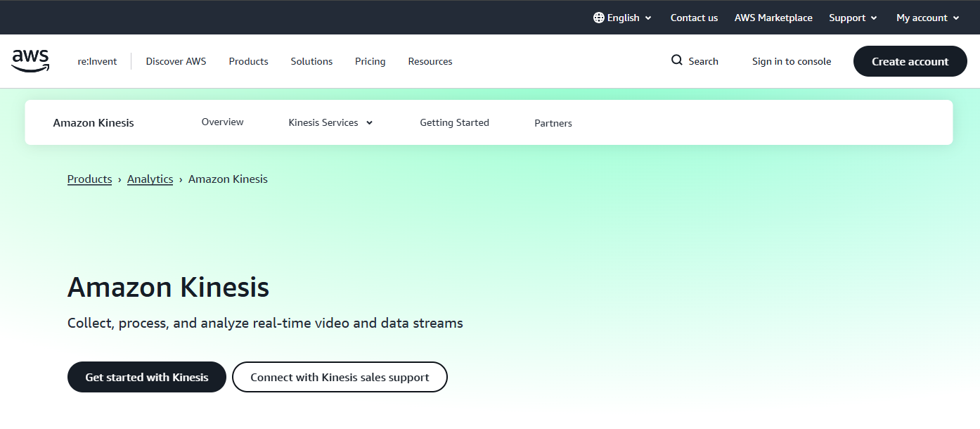Open the Products menu

click(248, 61)
